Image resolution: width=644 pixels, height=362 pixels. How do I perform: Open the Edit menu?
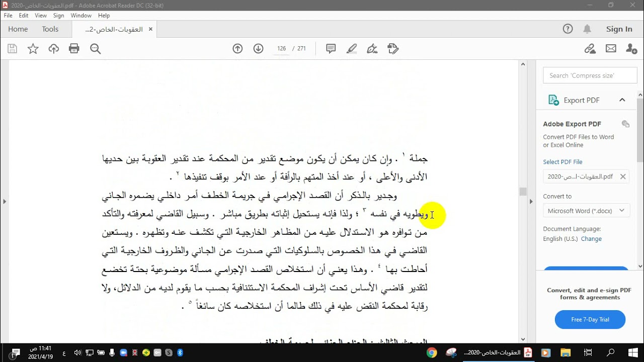point(23,16)
